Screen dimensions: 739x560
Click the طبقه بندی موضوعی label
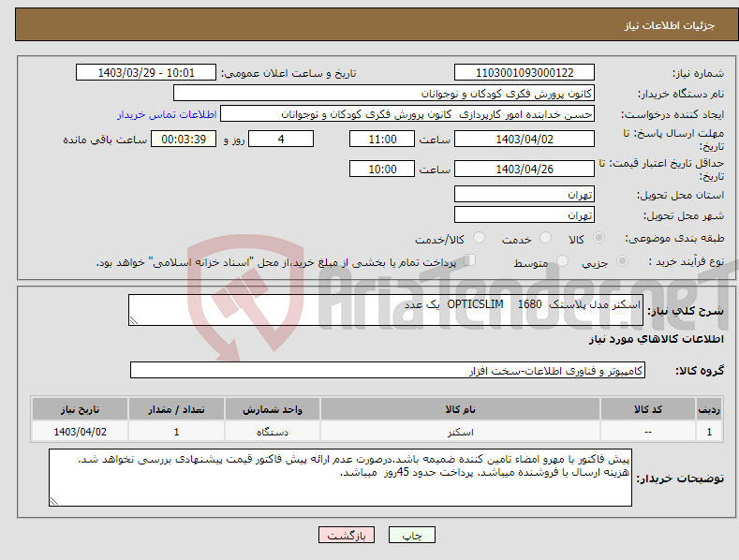[x=674, y=239]
